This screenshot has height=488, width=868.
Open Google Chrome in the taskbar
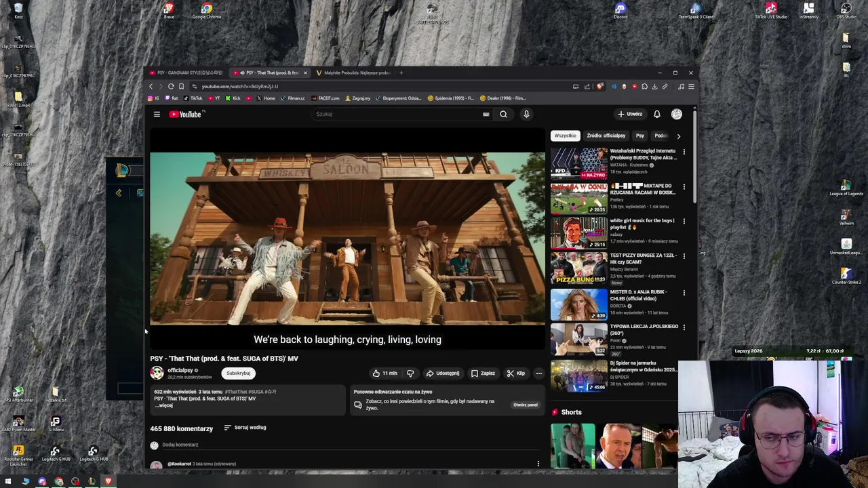59,481
